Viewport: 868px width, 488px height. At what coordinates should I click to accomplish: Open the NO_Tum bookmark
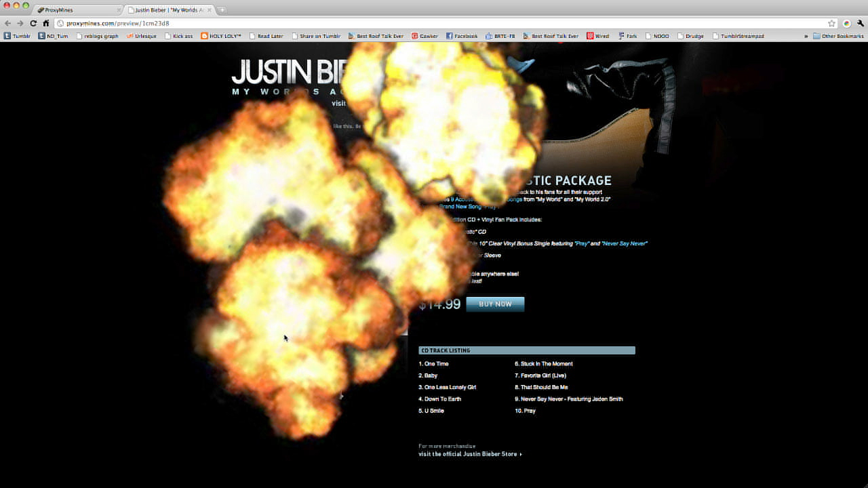click(x=53, y=36)
